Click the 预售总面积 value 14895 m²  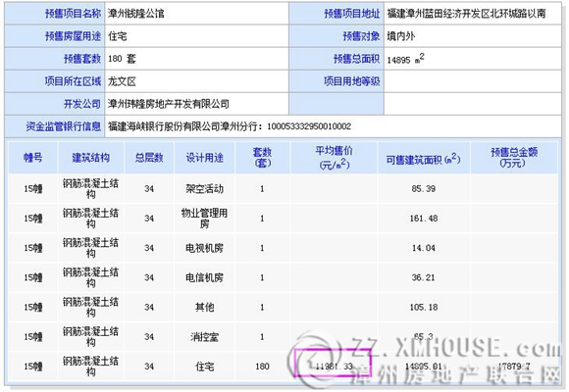405,59
